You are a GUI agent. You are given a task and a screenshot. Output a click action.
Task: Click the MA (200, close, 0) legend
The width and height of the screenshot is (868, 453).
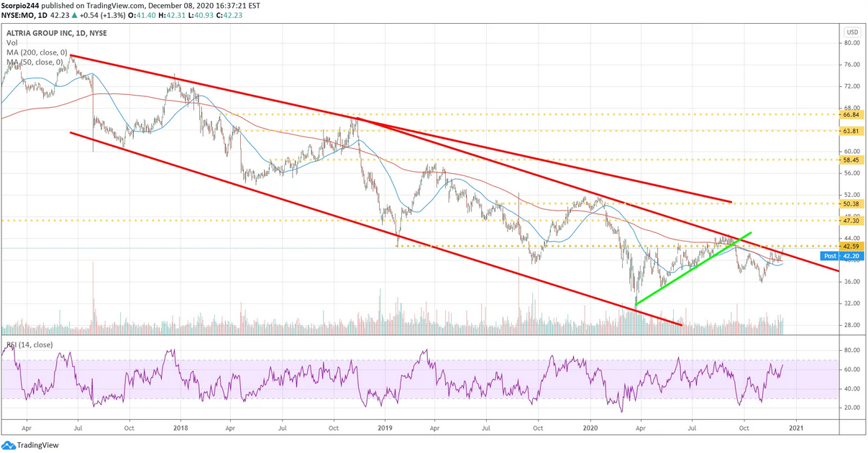click(x=37, y=53)
